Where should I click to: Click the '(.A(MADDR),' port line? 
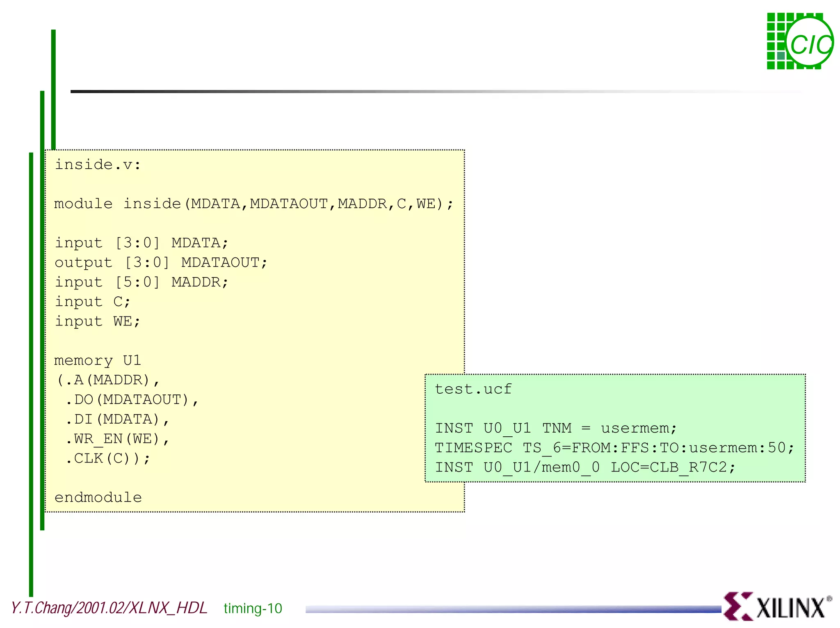tap(108, 380)
